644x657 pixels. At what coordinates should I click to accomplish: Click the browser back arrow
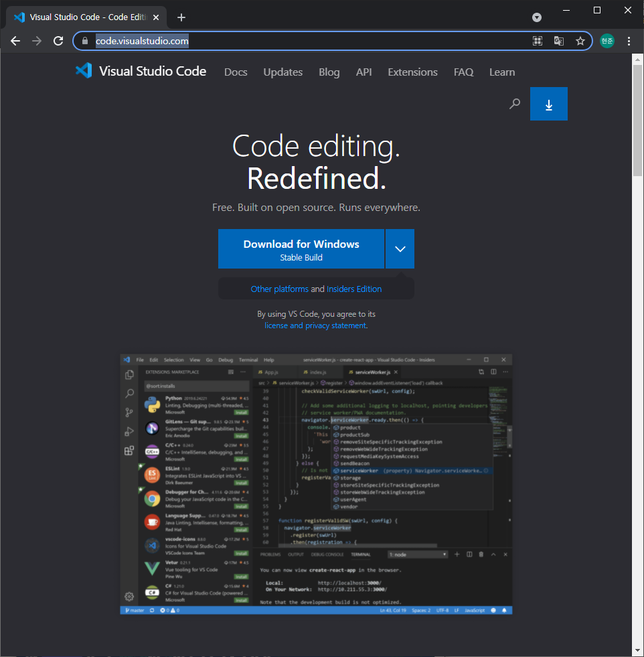(x=15, y=41)
